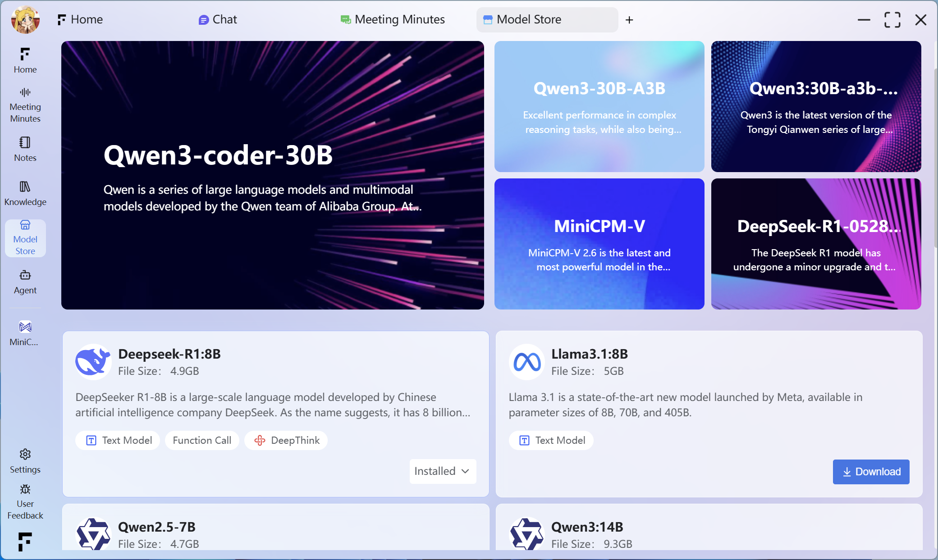Open the Agent sidebar section
Screen dimensions: 938x560
point(25,282)
